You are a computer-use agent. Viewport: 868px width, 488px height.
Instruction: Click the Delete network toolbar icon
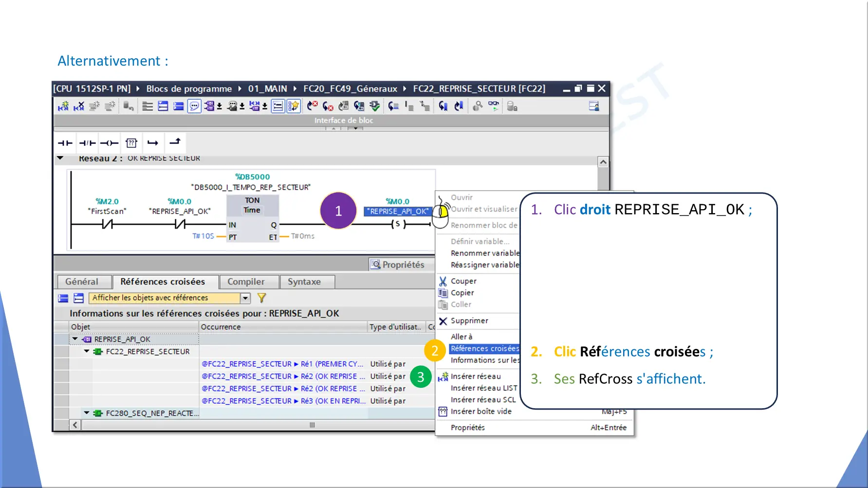click(x=79, y=106)
